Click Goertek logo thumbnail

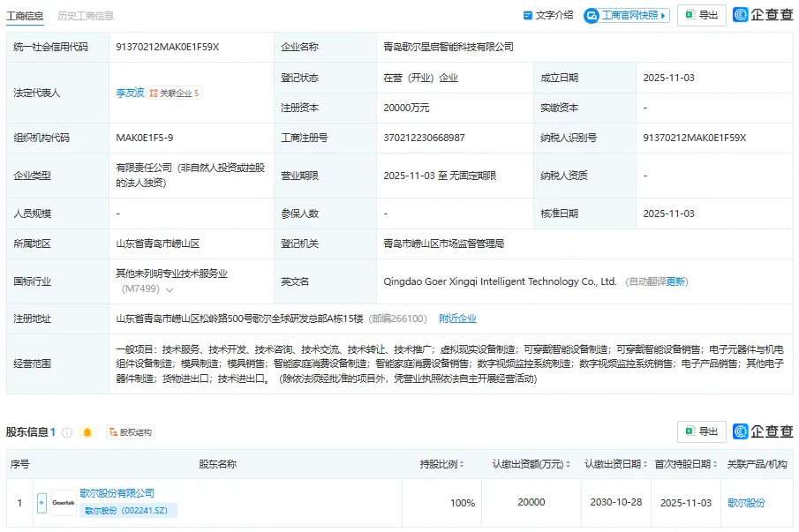(x=63, y=502)
